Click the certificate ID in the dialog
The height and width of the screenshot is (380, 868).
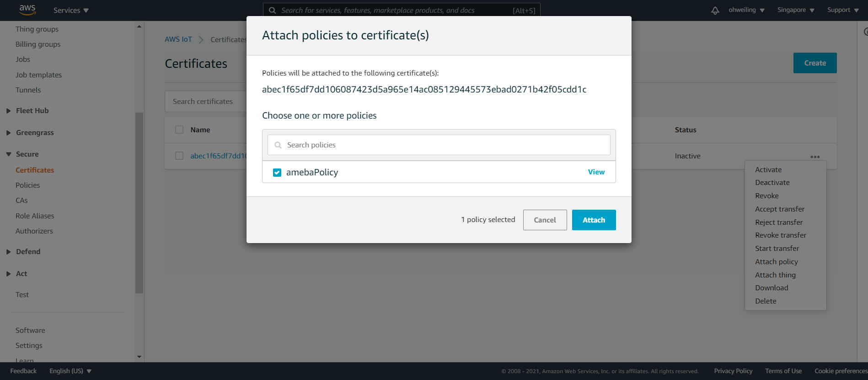424,90
